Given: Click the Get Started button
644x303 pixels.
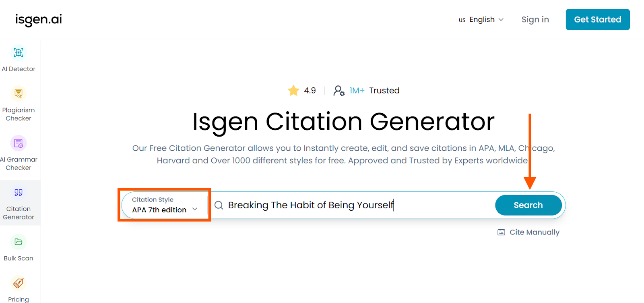Looking at the screenshot, I should pyautogui.click(x=597, y=19).
